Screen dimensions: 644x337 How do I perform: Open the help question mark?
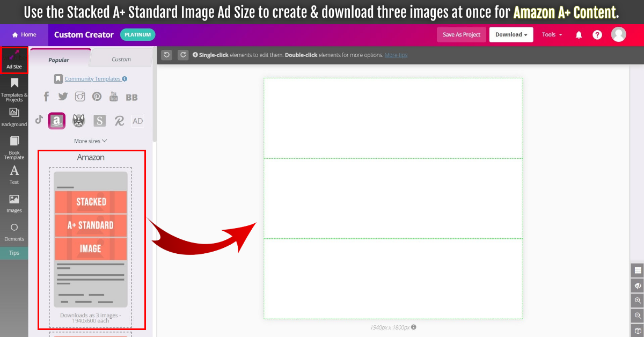[x=597, y=35]
